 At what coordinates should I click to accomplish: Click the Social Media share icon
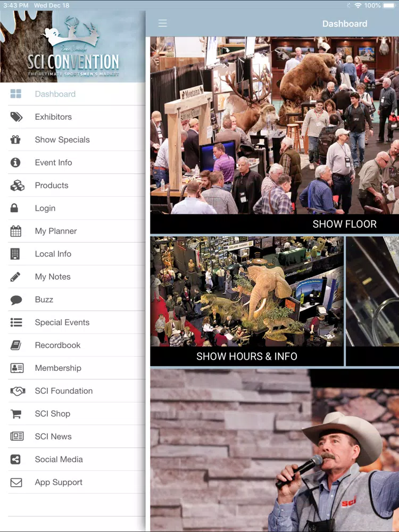click(x=15, y=460)
